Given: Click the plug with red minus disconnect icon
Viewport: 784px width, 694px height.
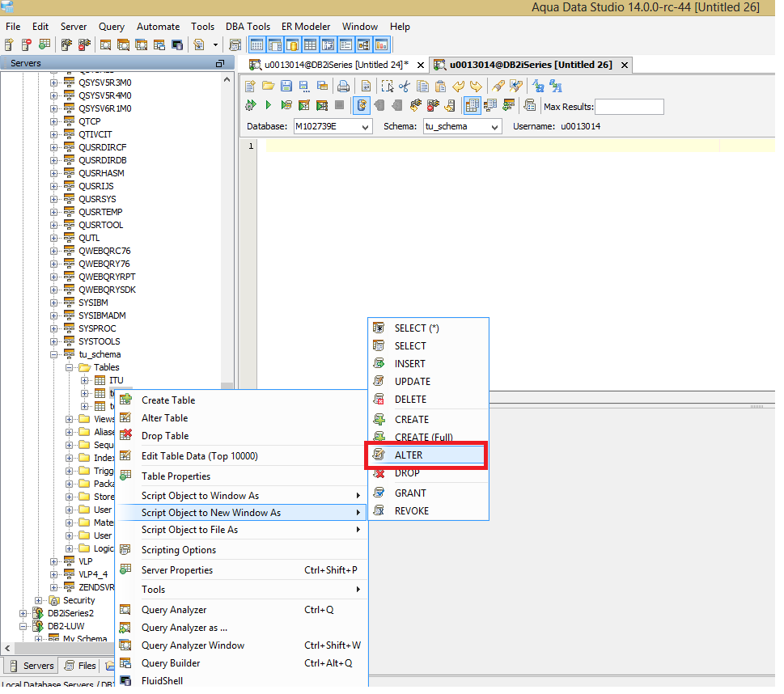Looking at the screenshot, I should 84,45.
